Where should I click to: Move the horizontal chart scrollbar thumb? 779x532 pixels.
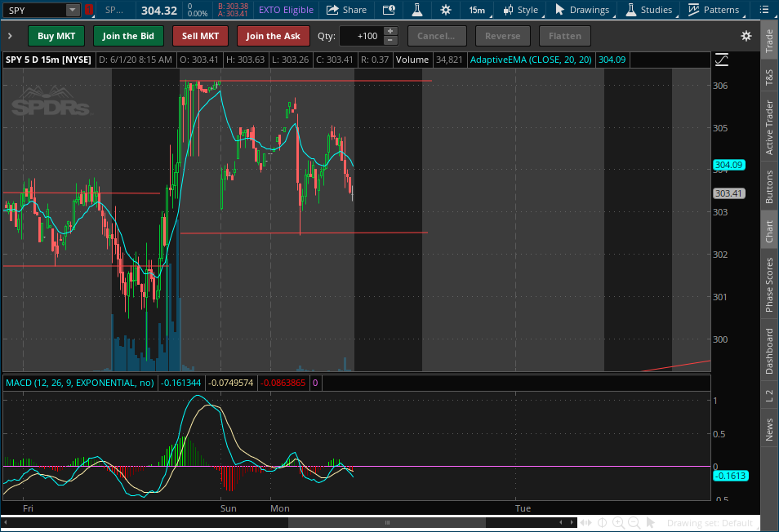[x=387, y=522]
